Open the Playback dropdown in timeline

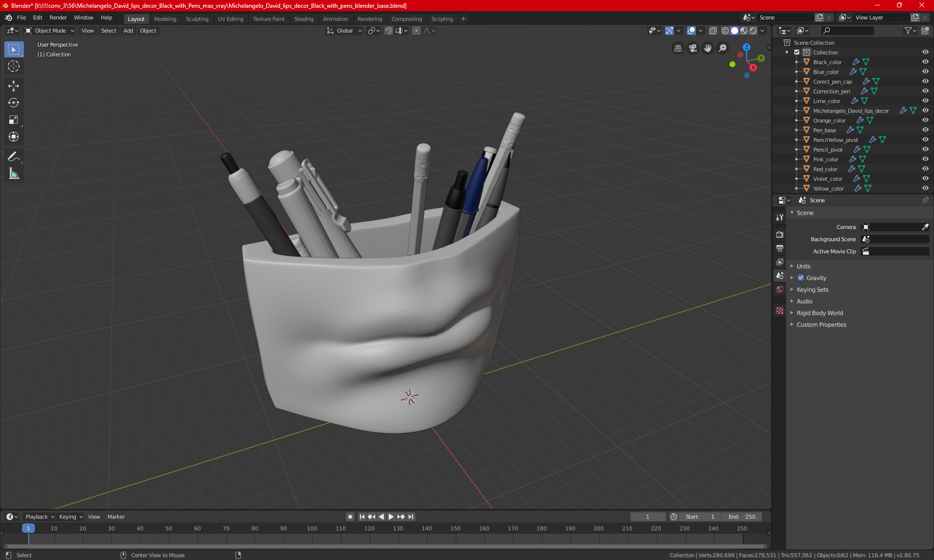tap(39, 517)
